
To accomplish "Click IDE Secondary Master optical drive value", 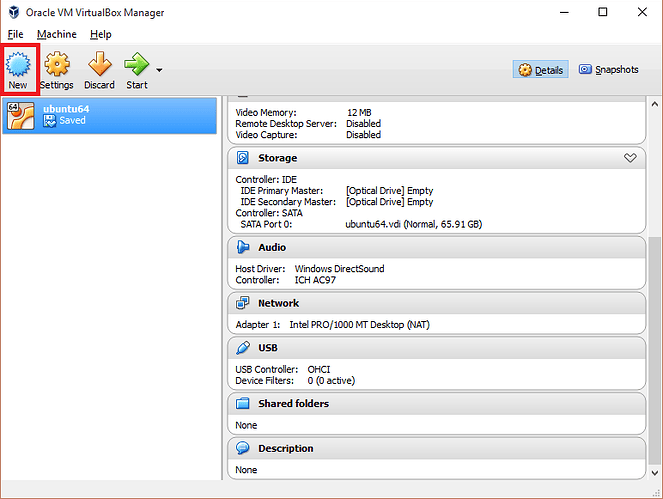I will click(x=389, y=202).
